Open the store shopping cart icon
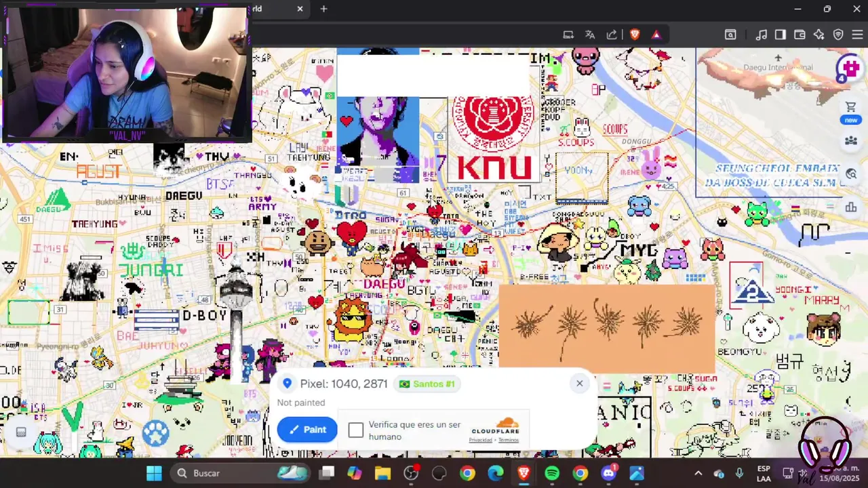Screen dimensions: 868x488 [x=850, y=107]
